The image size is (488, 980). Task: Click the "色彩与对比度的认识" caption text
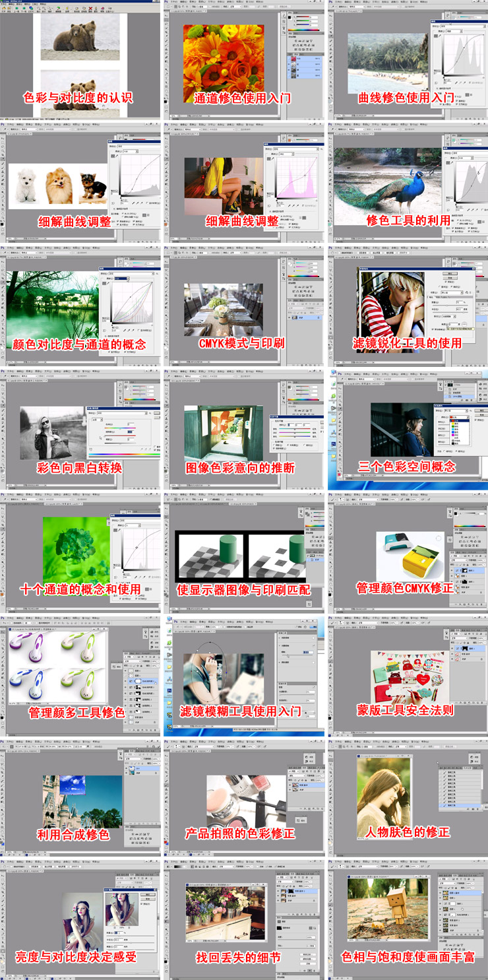point(78,97)
